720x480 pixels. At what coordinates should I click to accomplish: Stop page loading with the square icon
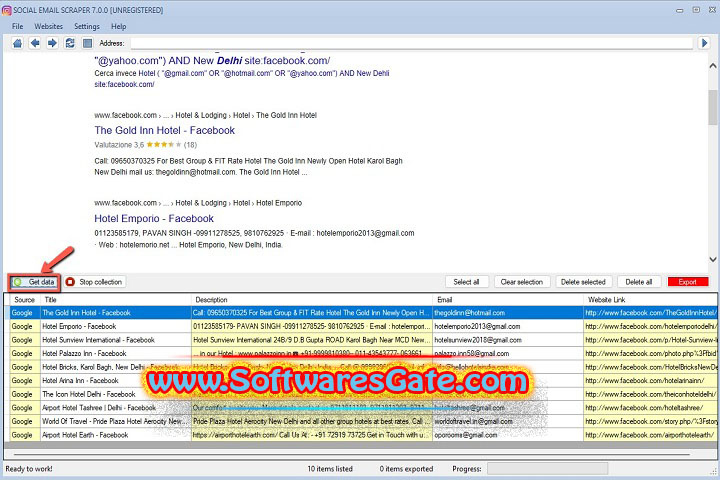[x=87, y=43]
